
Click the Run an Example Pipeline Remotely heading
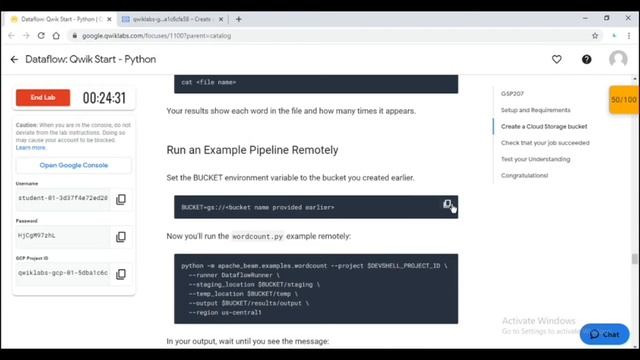(x=252, y=150)
